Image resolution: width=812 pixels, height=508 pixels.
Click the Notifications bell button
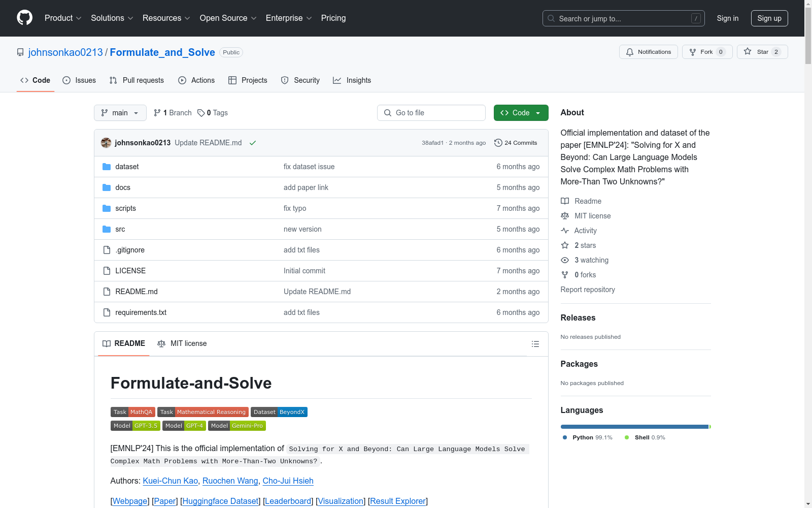coord(648,52)
